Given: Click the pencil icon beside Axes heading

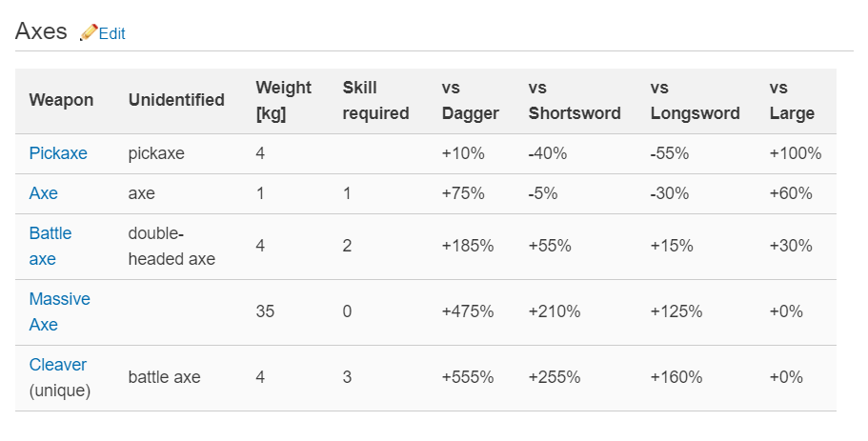Looking at the screenshot, I should click(88, 32).
